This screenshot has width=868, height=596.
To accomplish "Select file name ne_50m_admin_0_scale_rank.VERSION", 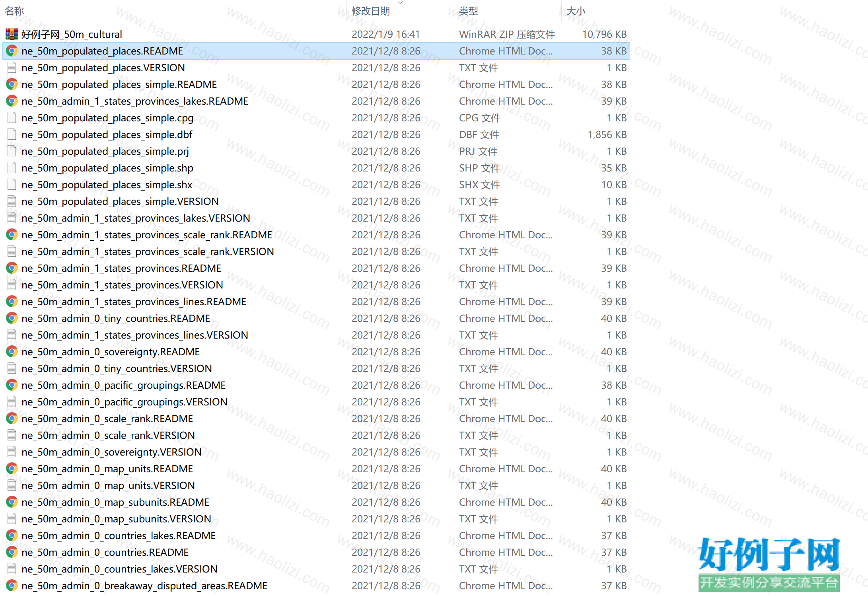I will pos(108,435).
